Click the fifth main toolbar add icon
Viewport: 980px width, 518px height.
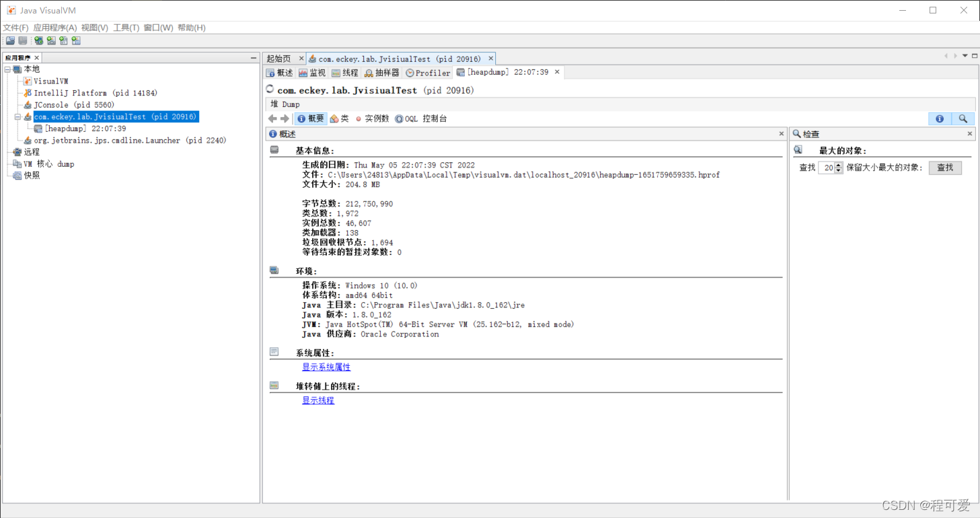pyautogui.click(x=63, y=41)
